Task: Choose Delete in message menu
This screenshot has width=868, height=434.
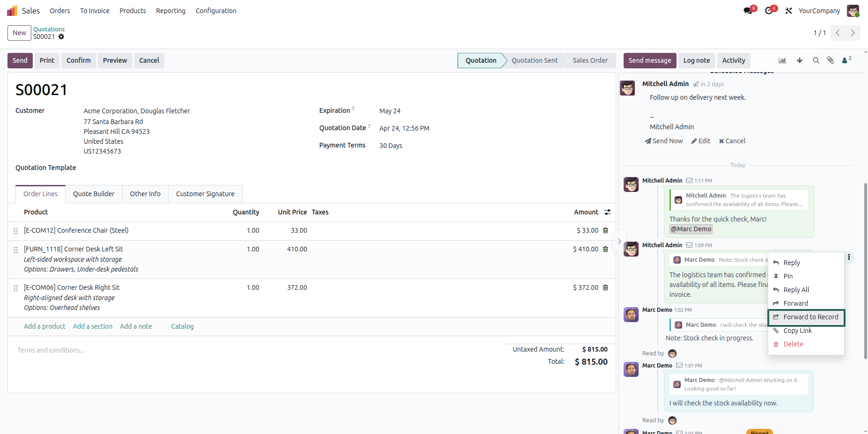Action: coord(806,344)
